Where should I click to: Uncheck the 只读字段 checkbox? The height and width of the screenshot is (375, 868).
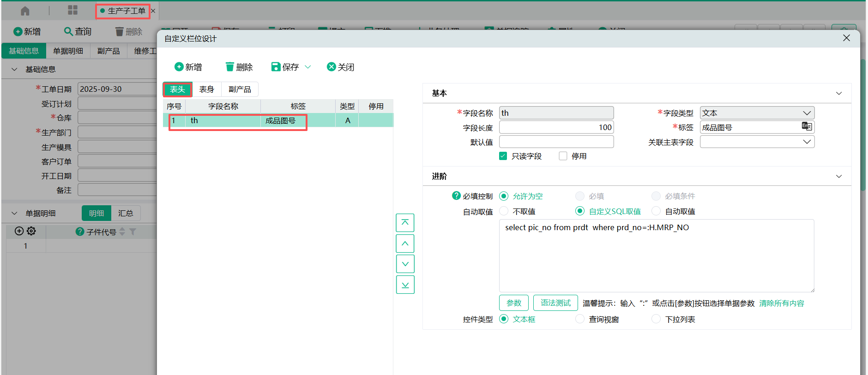[x=503, y=156]
